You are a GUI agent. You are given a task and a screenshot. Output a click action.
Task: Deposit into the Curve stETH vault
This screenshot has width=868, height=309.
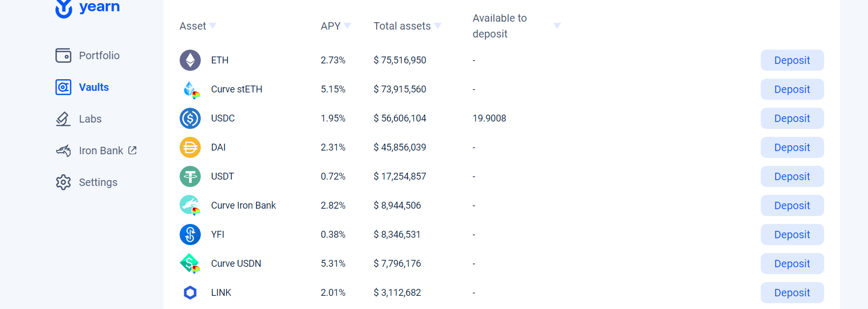coord(792,89)
